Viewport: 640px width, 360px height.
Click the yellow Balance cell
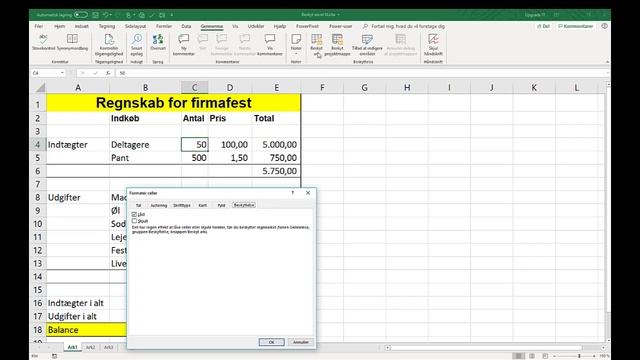pos(87,330)
